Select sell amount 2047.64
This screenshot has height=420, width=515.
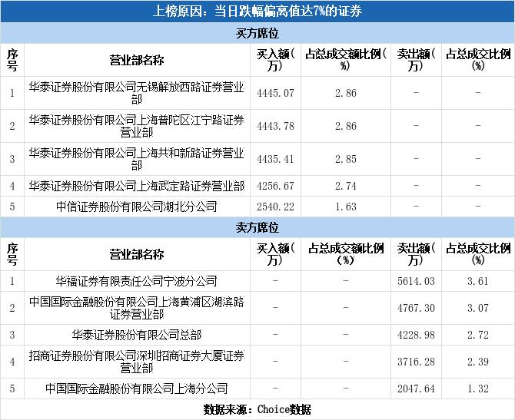coord(416,389)
